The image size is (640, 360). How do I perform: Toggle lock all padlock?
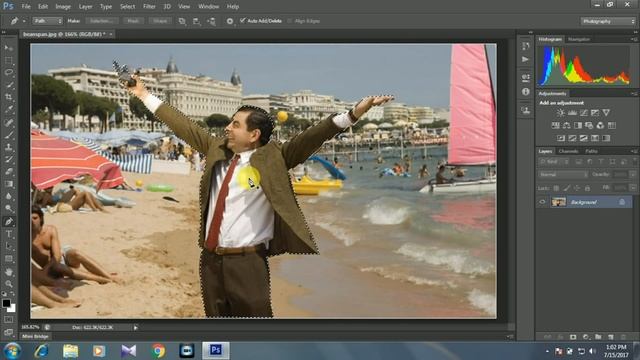[587, 188]
